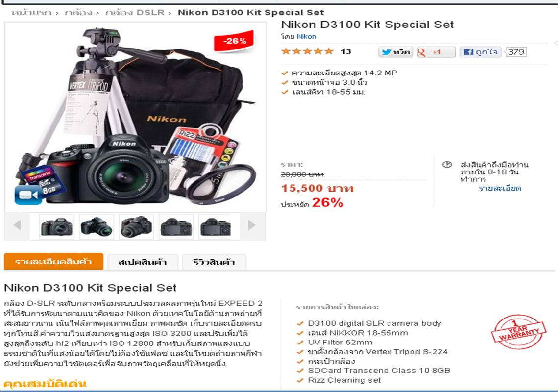The width and height of the screenshot is (558, 392).
Task: Open กล้อง DSLR breadcrumb link
Action: (135, 13)
